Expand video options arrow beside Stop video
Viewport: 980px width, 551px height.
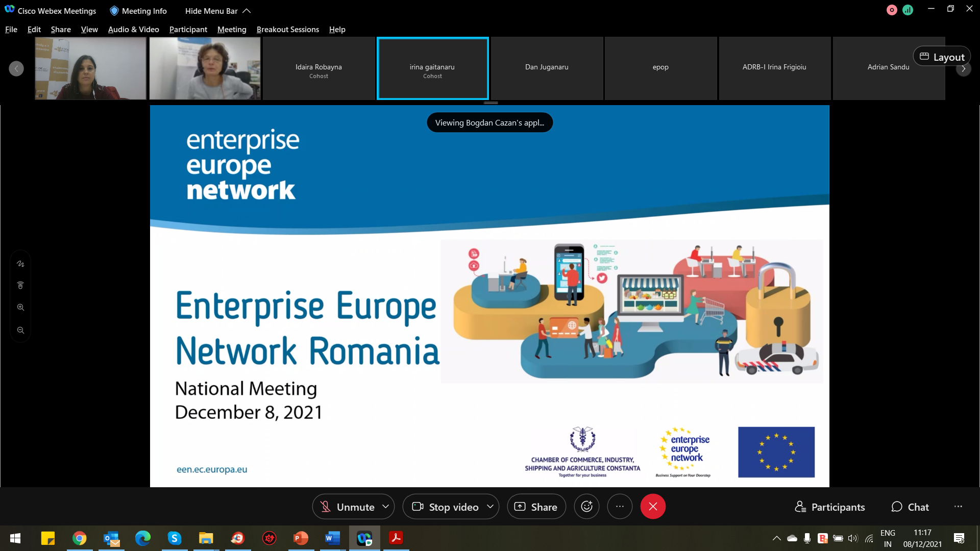[x=491, y=507]
